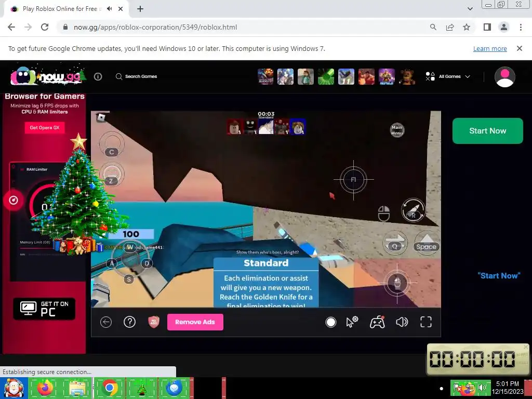Click the Get Opera GX button
The height and width of the screenshot is (399, 532).
45,128
